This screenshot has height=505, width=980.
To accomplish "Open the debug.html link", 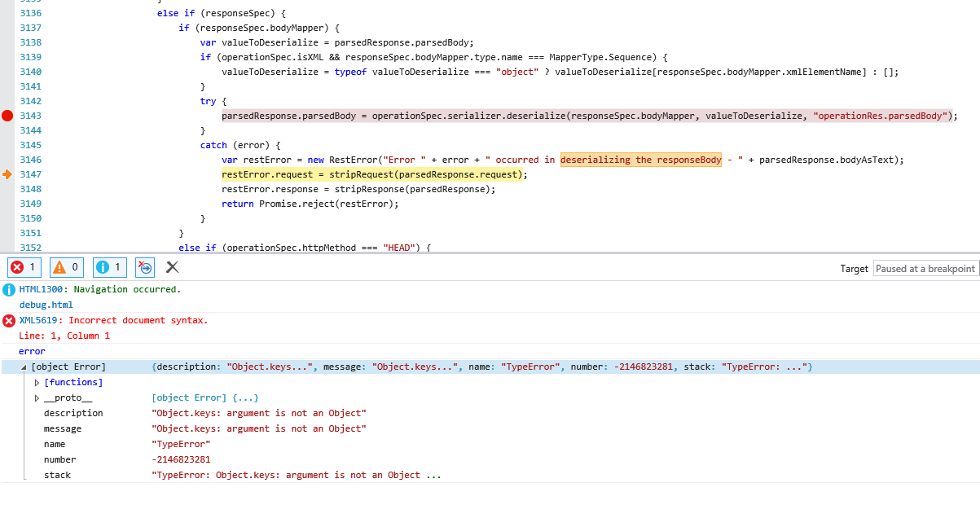I will click(x=46, y=305).
